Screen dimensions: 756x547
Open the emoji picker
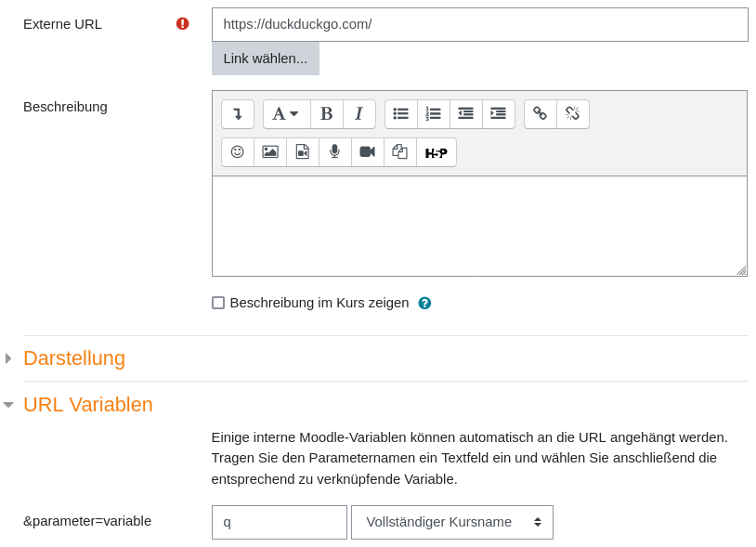tap(238, 152)
